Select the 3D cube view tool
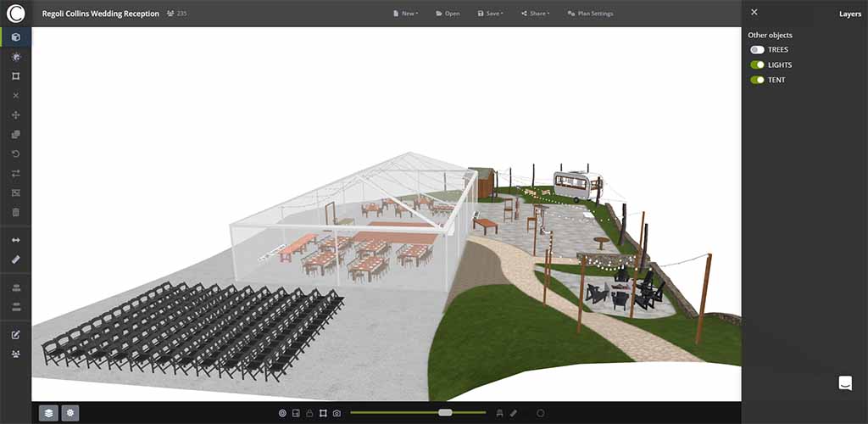Image resolution: width=868 pixels, height=424 pixels. coord(15,37)
